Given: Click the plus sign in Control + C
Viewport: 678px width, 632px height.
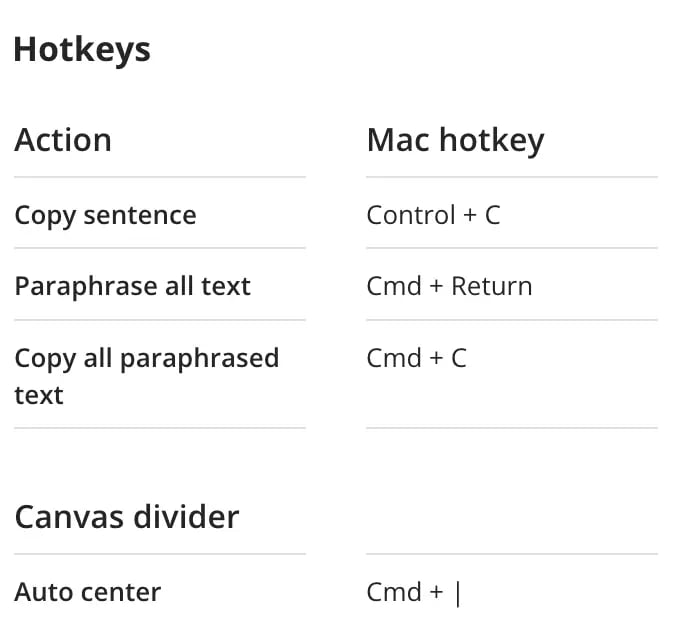Looking at the screenshot, I should (470, 215).
